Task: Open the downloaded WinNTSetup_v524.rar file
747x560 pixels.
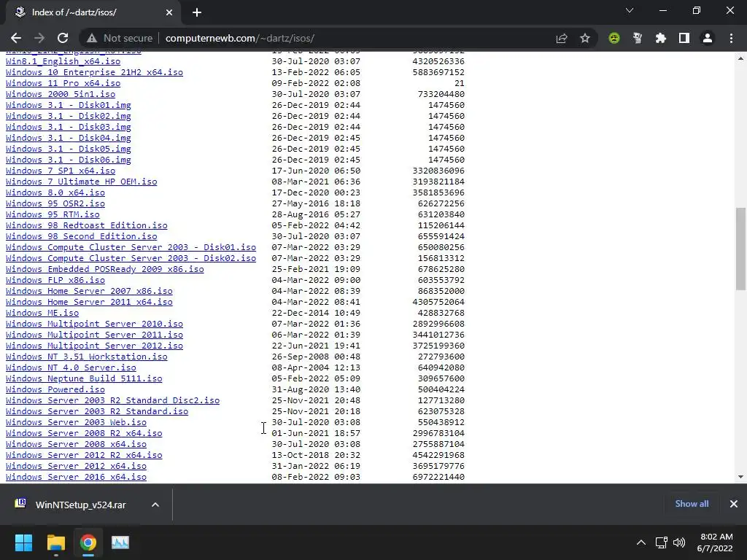Action: click(71, 505)
